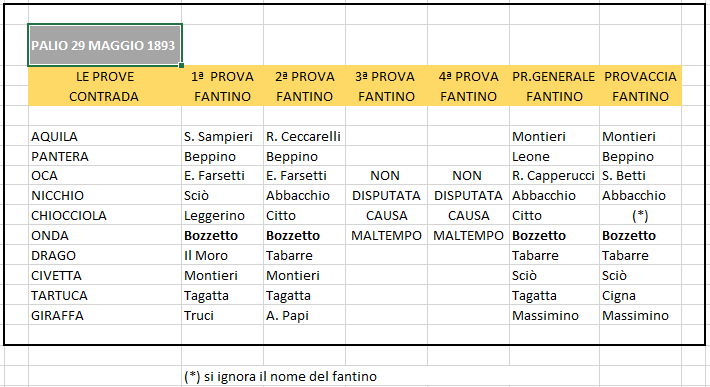Screen dimensions: 710x387
Task: Click the Leggerino cell in CHIOCCIOLA row
Action: 222,215
